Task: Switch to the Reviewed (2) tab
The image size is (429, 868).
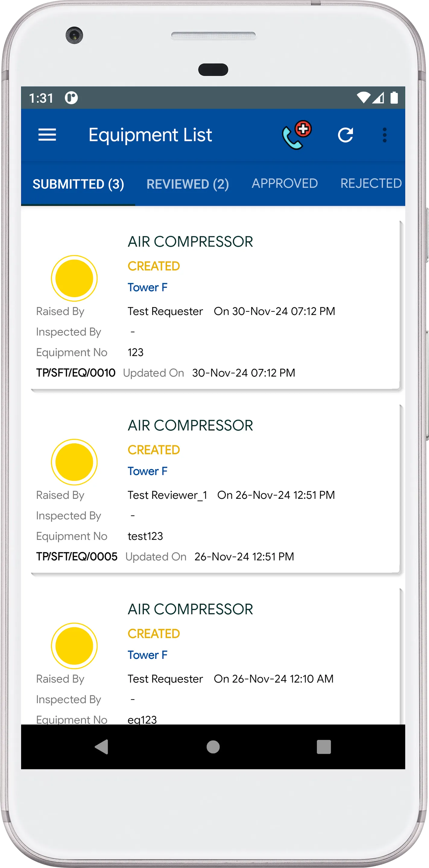Action: pyautogui.click(x=188, y=184)
